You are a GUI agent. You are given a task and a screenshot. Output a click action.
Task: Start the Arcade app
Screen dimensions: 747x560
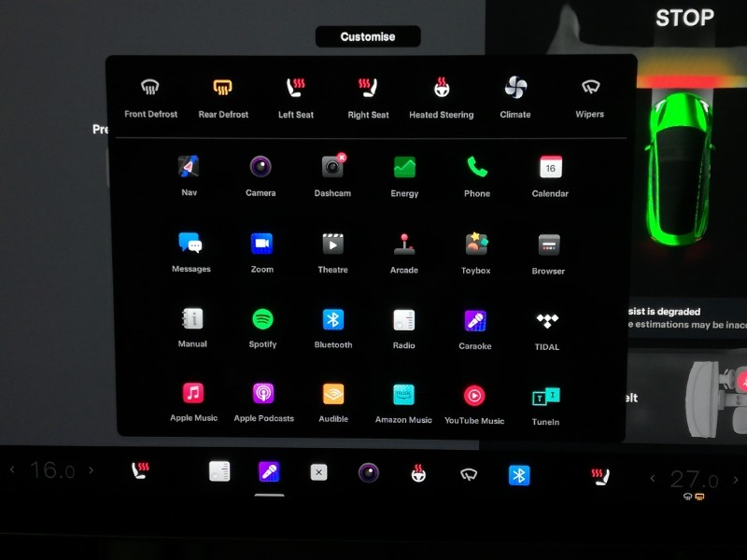[403, 245]
